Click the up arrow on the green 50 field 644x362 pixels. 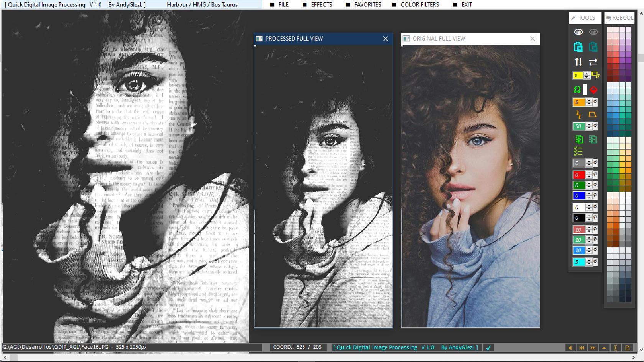pos(589,125)
